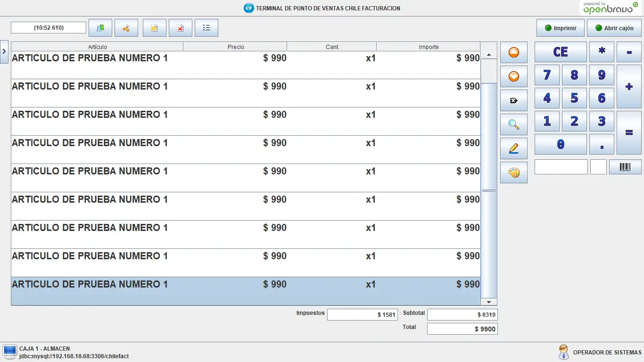Click the CAJA 1 - ALMACEN label
The height and width of the screenshot is (362, 644).
[x=45, y=349]
